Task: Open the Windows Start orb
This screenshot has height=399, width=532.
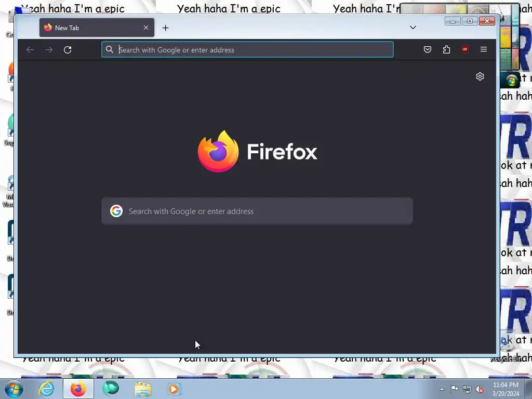Action: (14, 389)
